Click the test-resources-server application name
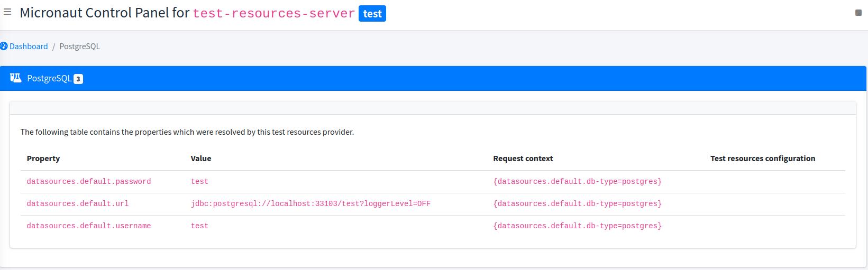Screen dimensions: 868x270 click(273, 14)
